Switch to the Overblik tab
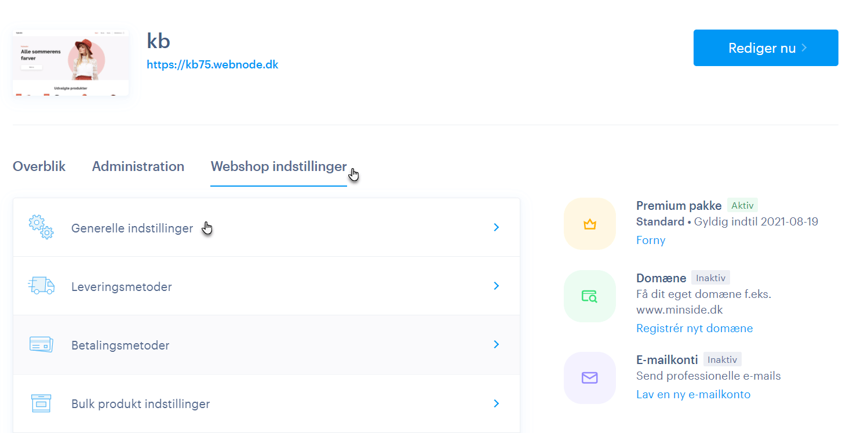Image resolution: width=868 pixels, height=433 pixels. click(x=39, y=166)
